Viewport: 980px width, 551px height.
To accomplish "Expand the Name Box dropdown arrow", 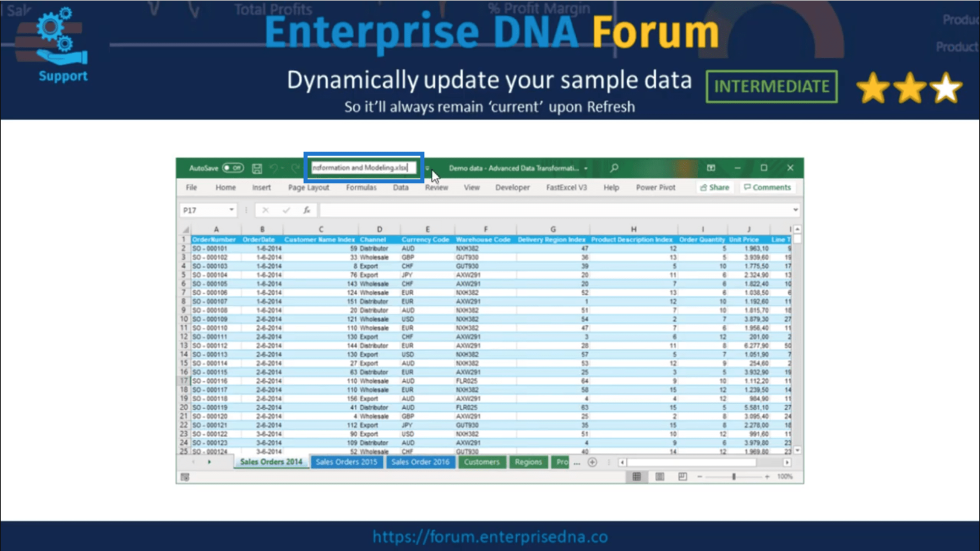I will [232, 210].
